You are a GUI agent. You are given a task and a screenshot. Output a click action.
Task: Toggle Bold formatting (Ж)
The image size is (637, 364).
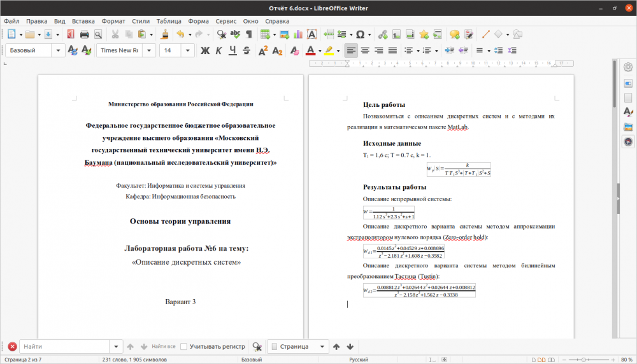[205, 50]
